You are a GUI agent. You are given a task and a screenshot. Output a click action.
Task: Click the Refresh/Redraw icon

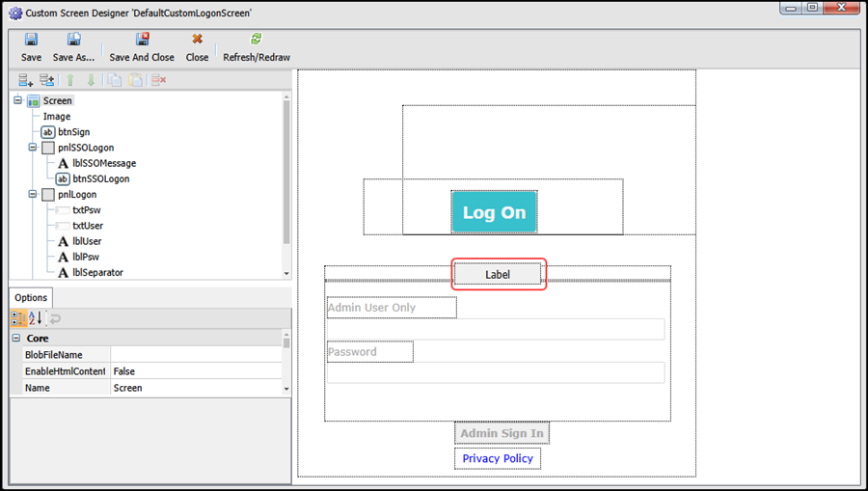click(256, 41)
